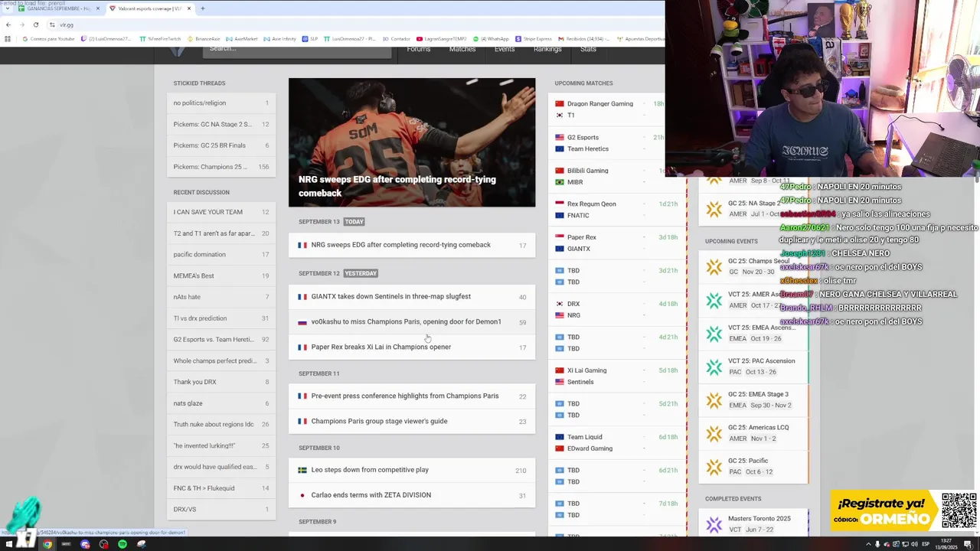Open VCT 25: PAC Ascension event
980x551 pixels.
coord(753,367)
